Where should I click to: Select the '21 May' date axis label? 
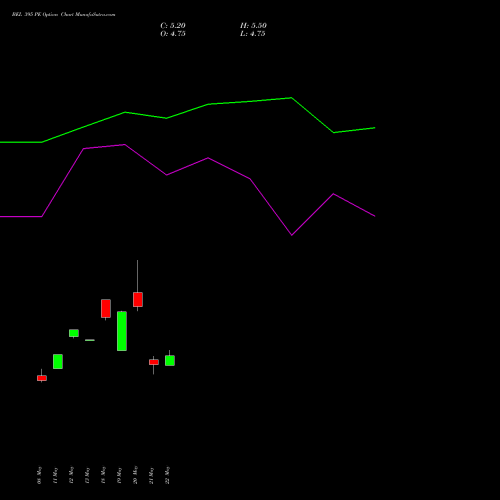pyautogui.click(x=151, y=475)
